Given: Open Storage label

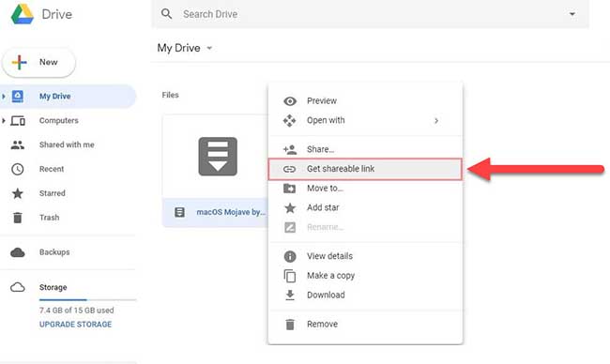Looking at the screenshot, I should click(53, 287).
